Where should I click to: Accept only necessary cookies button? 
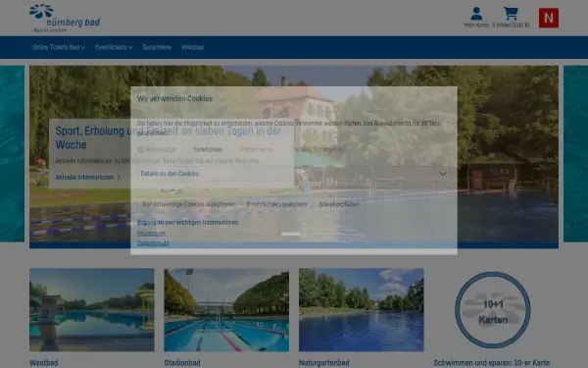(x=188, y=204)
